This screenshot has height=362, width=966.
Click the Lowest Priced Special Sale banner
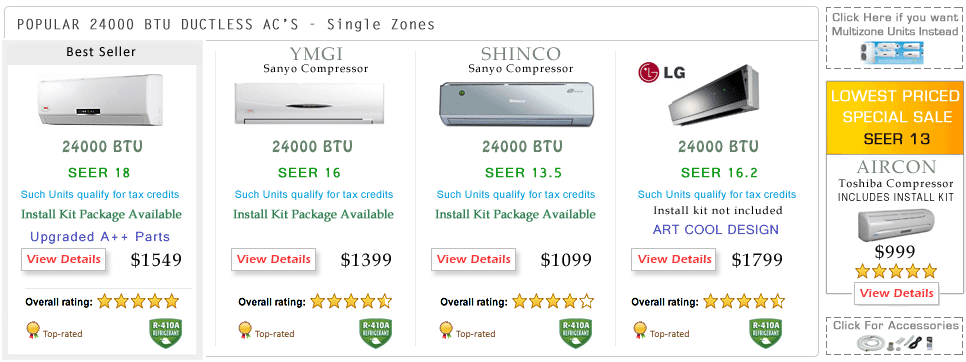(895, 117)
